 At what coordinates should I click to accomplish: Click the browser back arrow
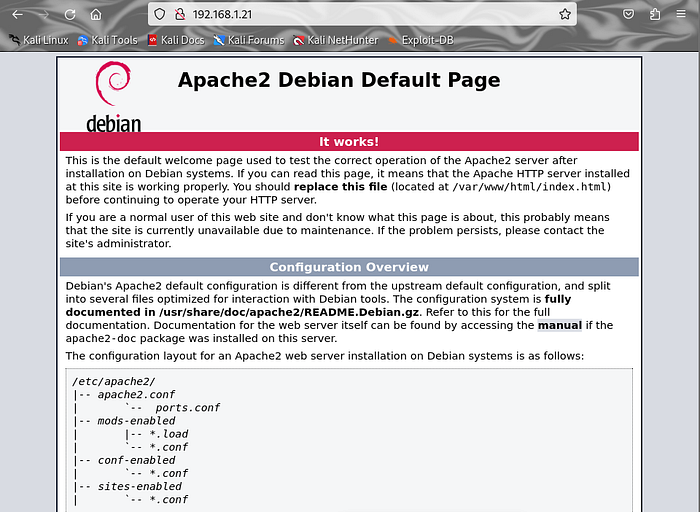17,15
